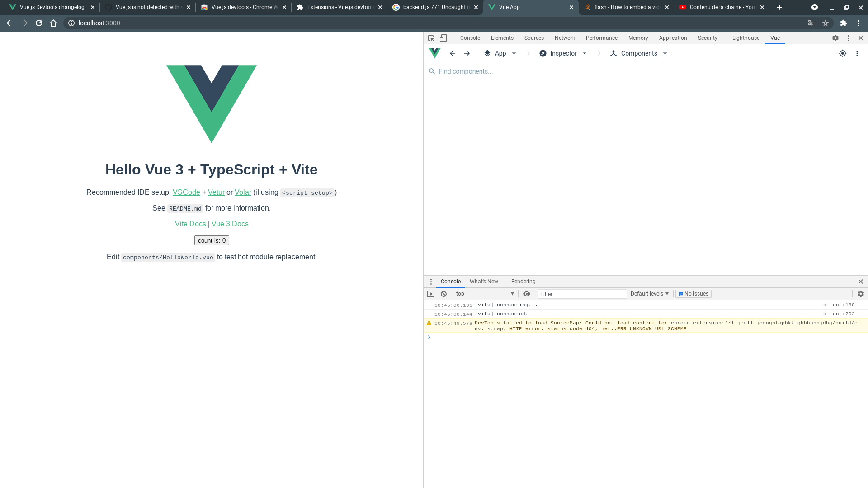Switch to the Application DevTools tab
Viewport: 868px width, 488px height.
coord(673,38)
